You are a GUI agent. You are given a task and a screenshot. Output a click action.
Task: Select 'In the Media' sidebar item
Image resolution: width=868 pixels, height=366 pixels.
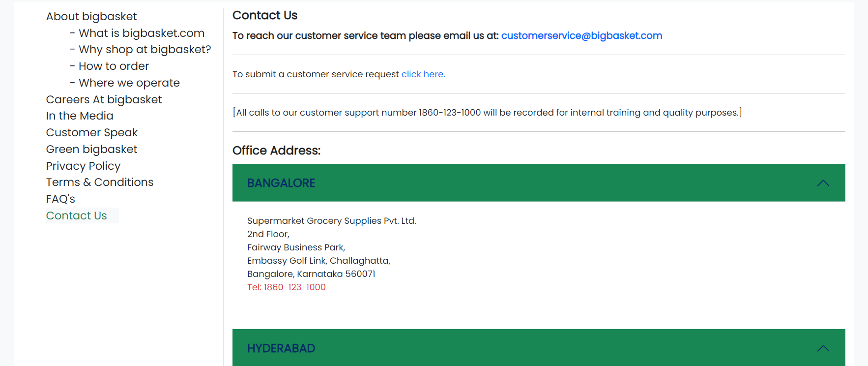coord(80,116)
